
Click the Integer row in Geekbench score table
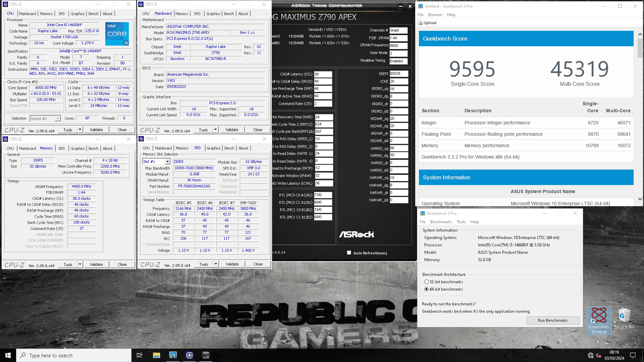(x=526, y=123)
